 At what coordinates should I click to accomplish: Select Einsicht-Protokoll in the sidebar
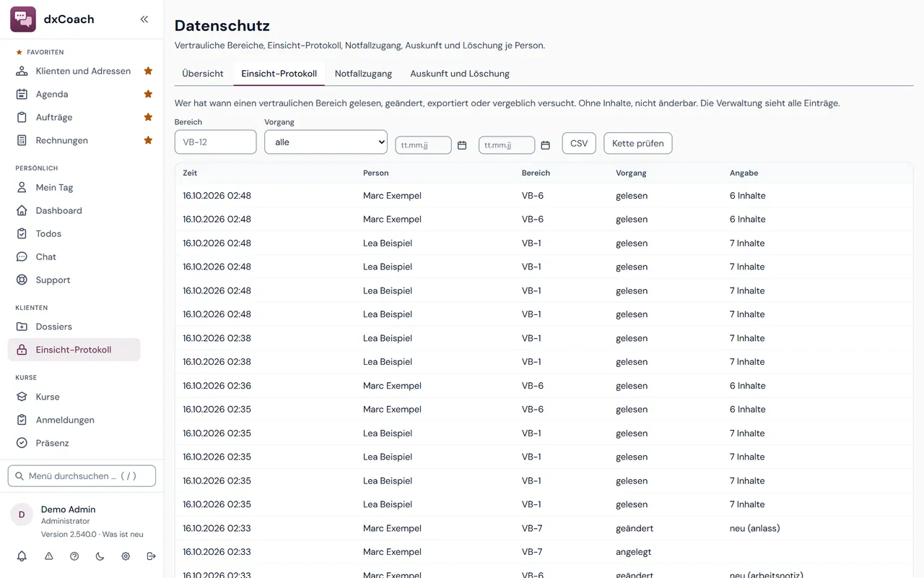(74, 350)
